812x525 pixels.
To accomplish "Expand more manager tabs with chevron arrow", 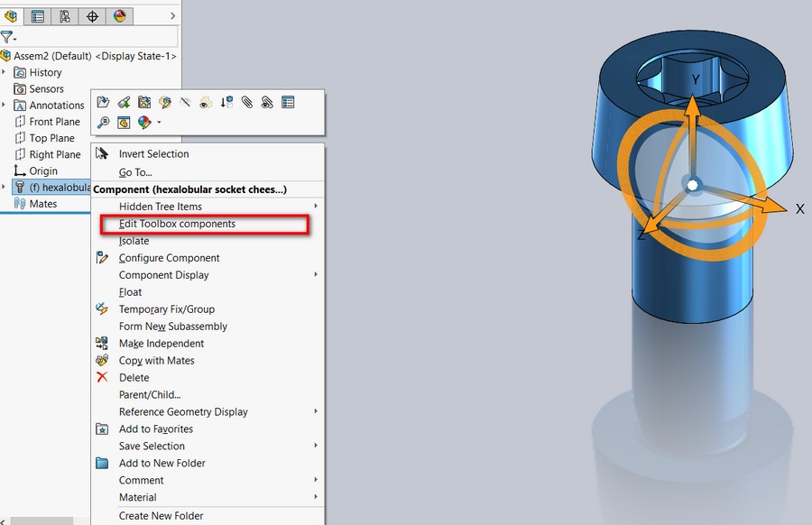I will tap(173, 16).
